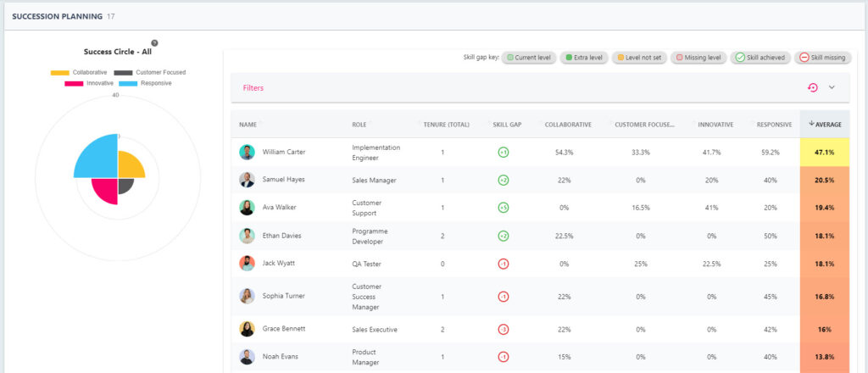Select Grace Bennett's avatar
This screenshot has width=868, height=373.
(x=247, y=329)
